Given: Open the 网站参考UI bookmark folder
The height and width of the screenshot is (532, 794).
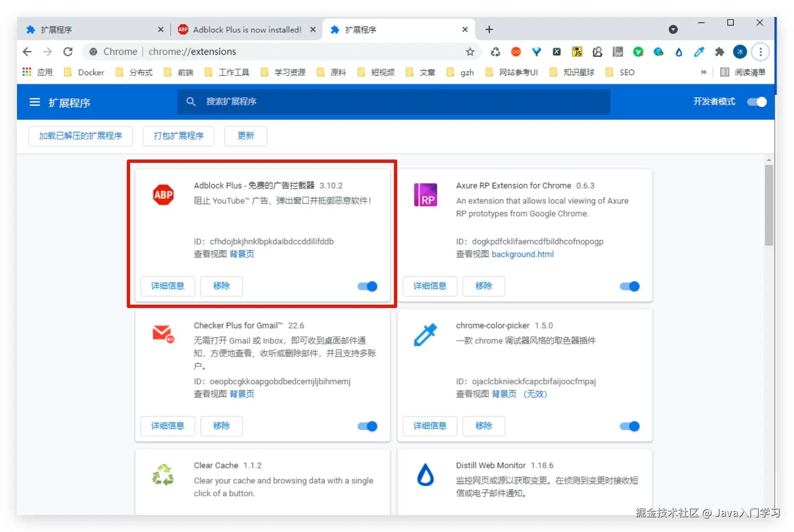Looking at the screenshot, I should click(512, 72).
